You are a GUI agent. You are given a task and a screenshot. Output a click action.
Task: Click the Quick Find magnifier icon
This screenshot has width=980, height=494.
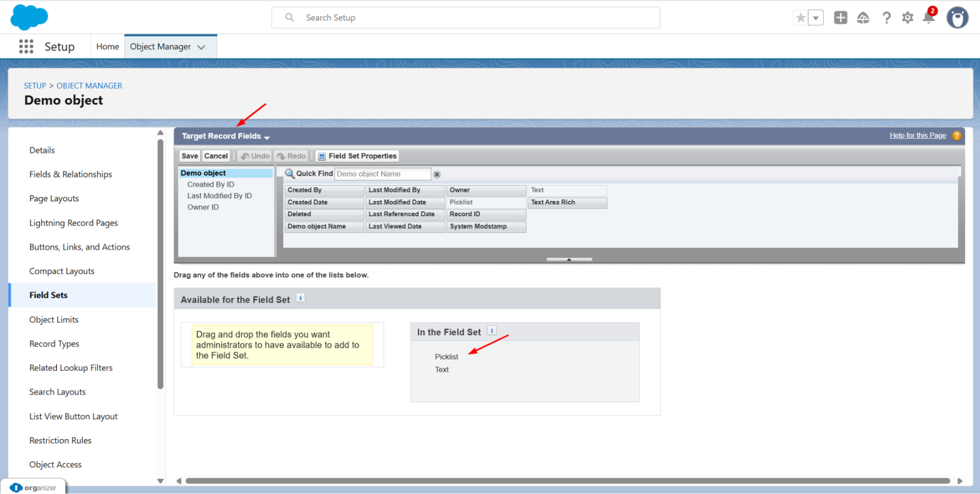click(x=290, y=173)
